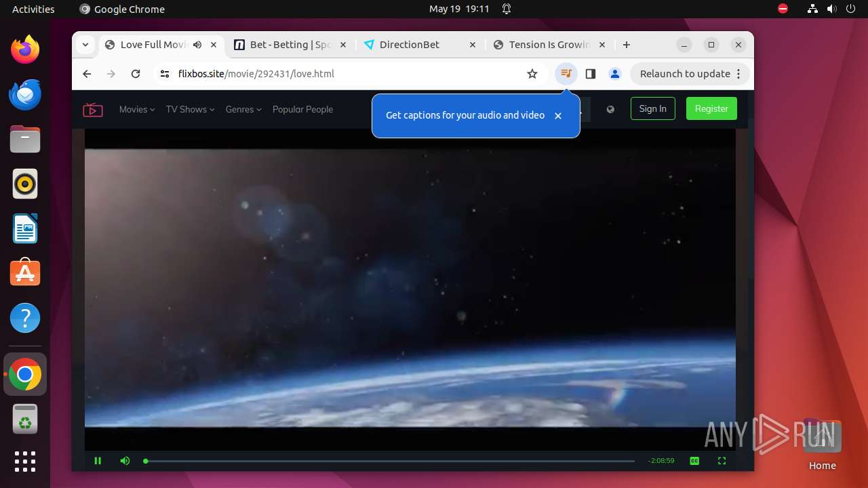This screenshot has width=868, height=488.
Task: Launch Firefox from the dock
Action: tap(25, 49)
